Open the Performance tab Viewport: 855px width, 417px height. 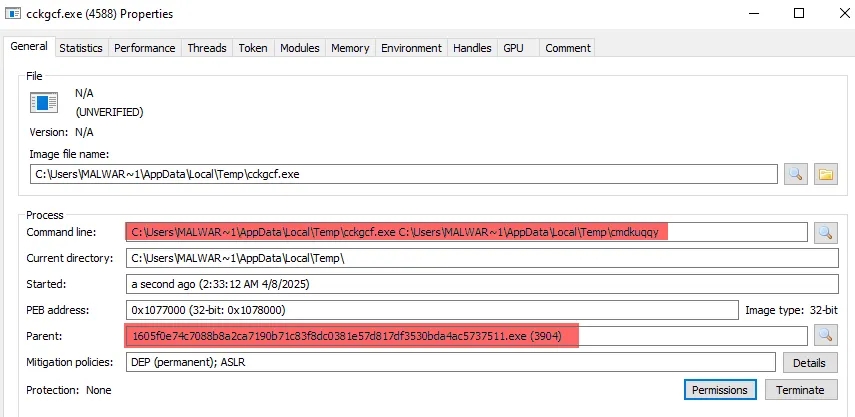pos(144,48)
